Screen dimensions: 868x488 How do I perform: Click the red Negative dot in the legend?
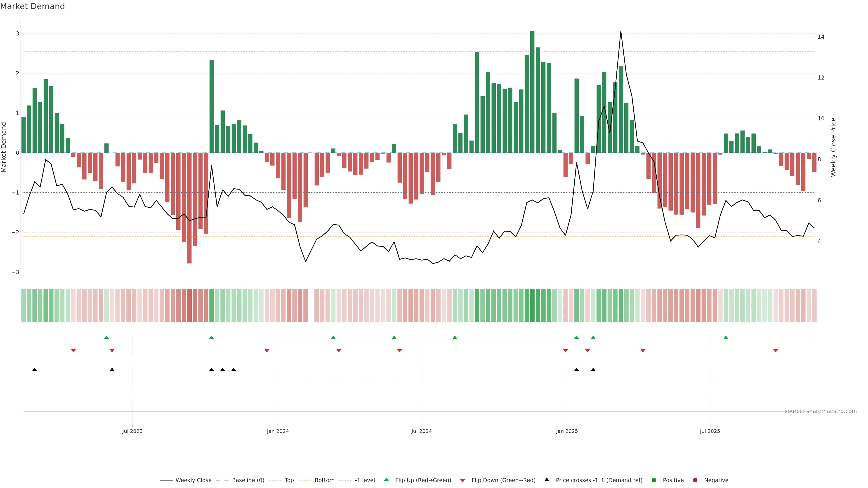point(695,480)
